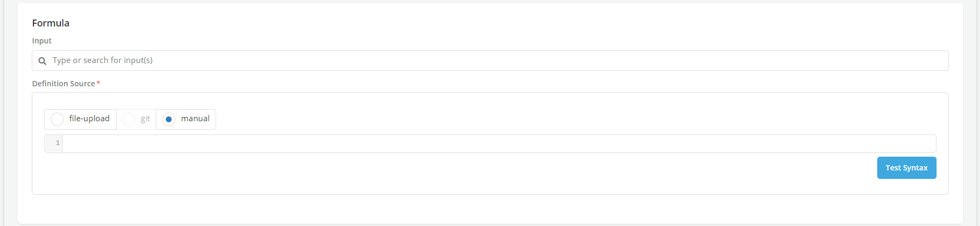Click the 'Input' field label

click(42, 41)
